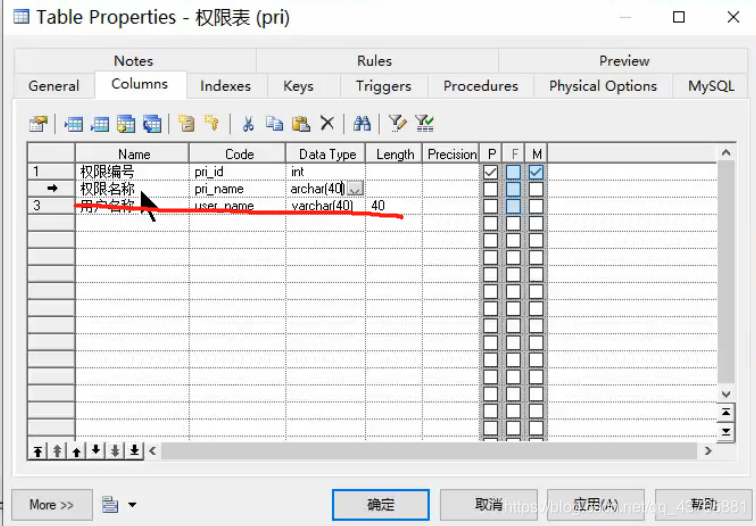
Task: Switch to the Triggers tab
Action: tap(383, 86)
